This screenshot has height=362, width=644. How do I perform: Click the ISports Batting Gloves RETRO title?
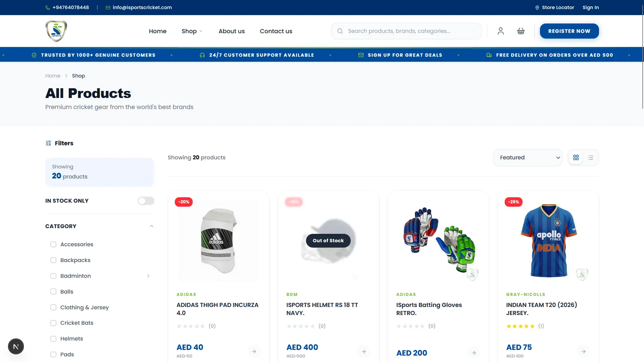429,309
